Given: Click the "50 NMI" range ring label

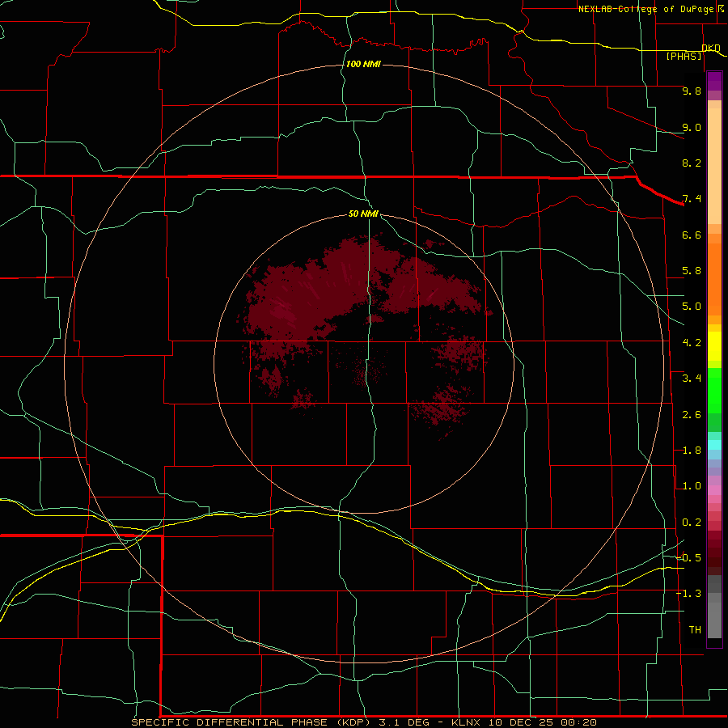Looking at the screenshot, I should click(x=363, y=214).
